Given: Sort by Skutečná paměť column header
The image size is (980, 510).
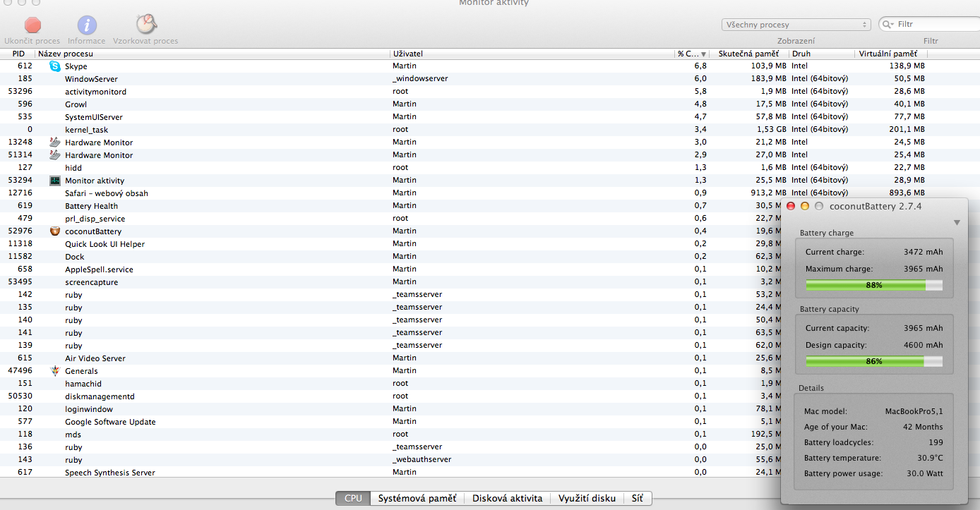Looking at the screenshot, I should 748,54.
